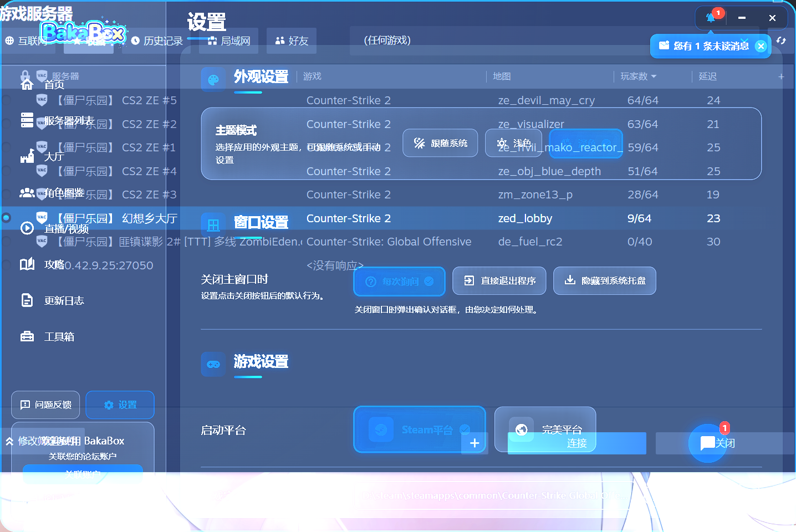The height and width of the screenshot is (532, 796).
Task: Open 设置 settings button in sidebar
Action: (120, 405)
